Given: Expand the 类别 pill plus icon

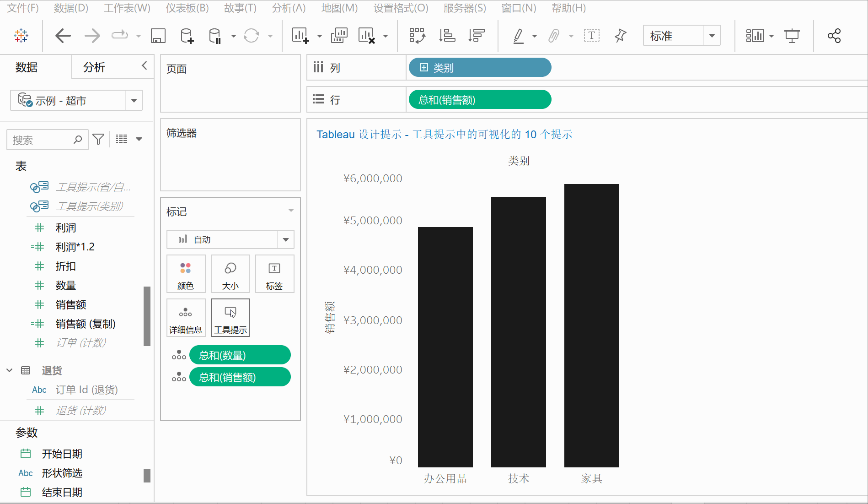Looking at the screenshot, I should tap(424, 67).
